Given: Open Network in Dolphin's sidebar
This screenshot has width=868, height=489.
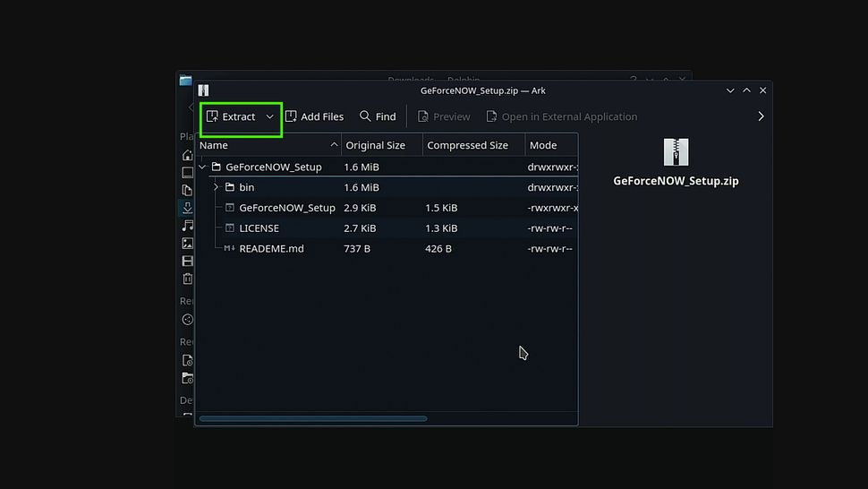Looking at the screenshot, I should [188, 320].
